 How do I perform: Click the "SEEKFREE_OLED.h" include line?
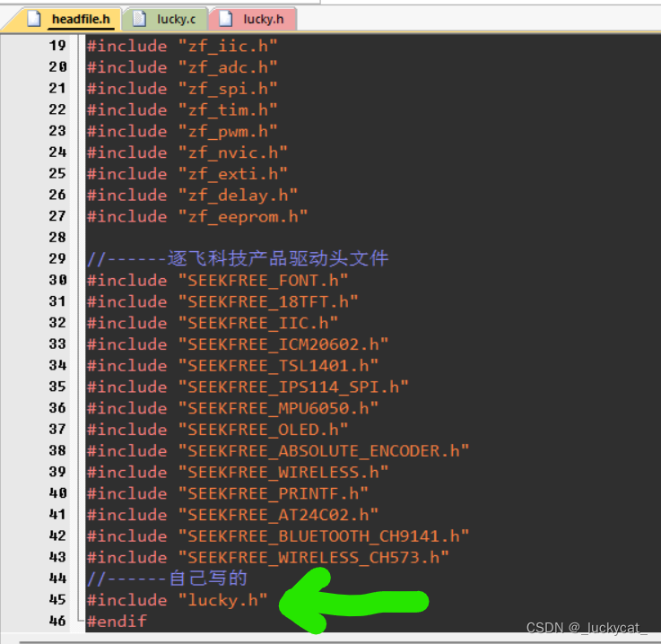217,430
